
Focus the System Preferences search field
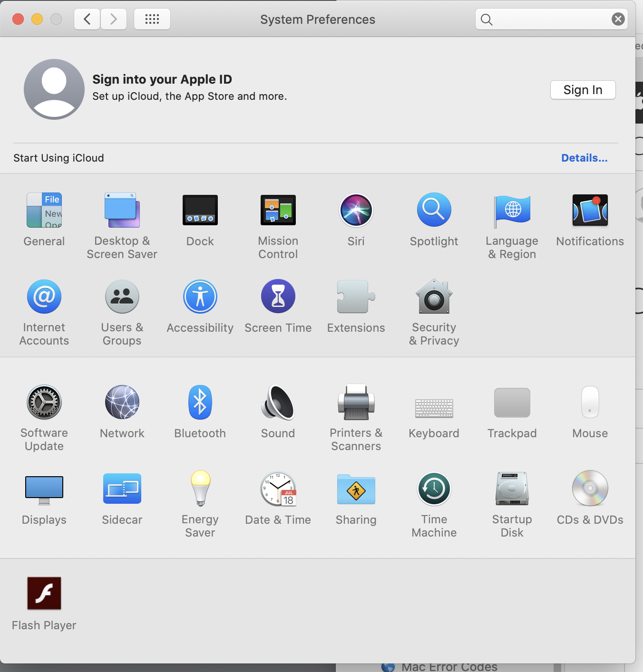[x=552, y=19]
